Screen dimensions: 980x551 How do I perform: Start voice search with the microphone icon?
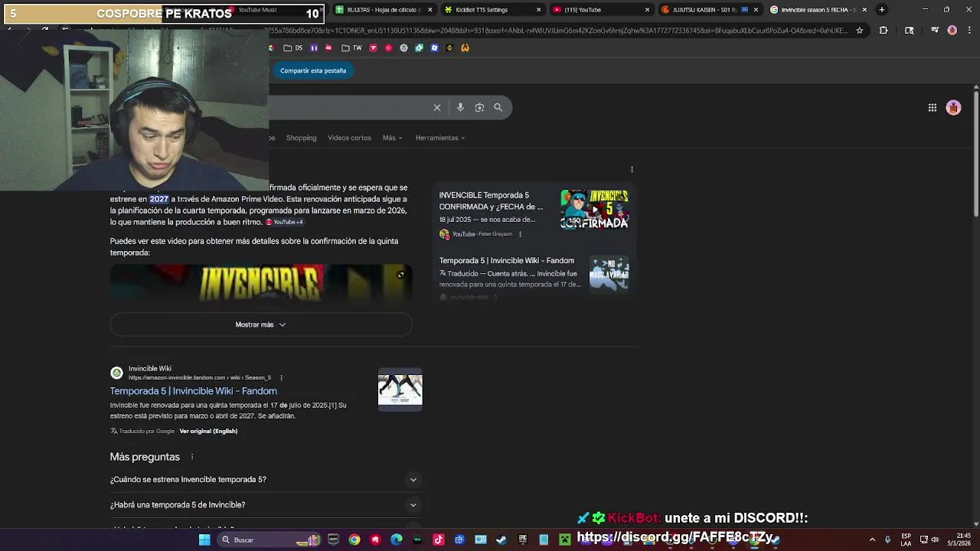(x=460, y=108)
